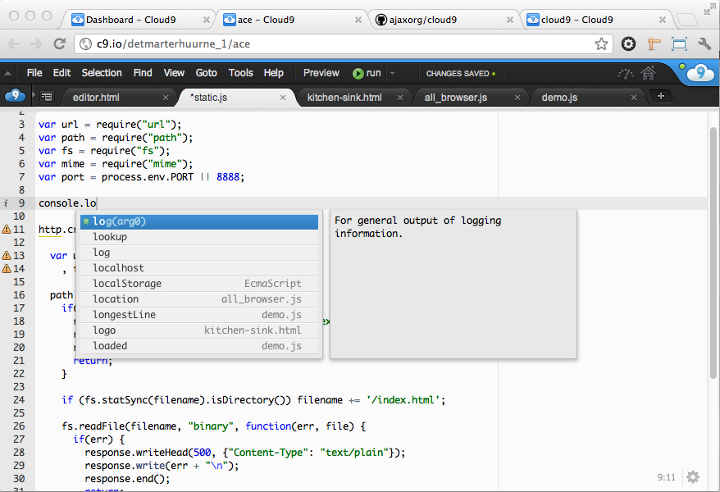Click the Cloud9 cloud logo at top right
This screenshot has height=492, width=720.
700,74
